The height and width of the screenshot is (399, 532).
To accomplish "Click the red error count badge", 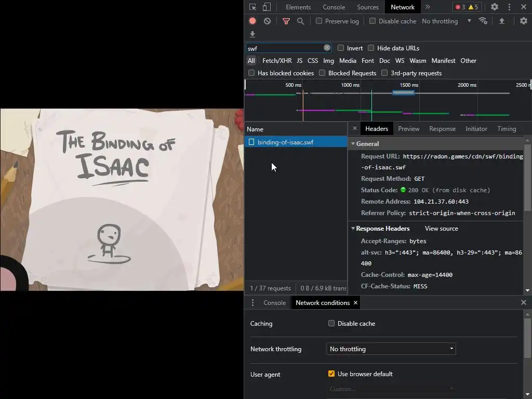I will [x=460, y=7].
